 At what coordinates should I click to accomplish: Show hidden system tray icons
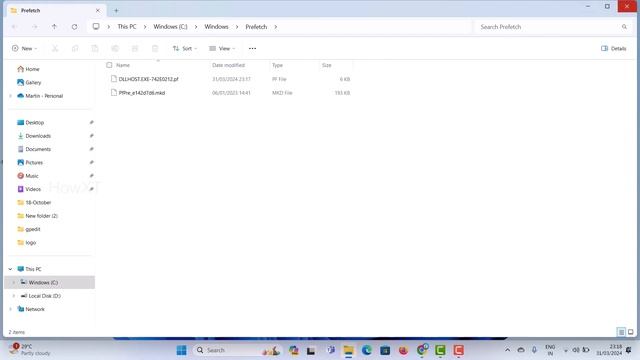(x=507, y=350)
